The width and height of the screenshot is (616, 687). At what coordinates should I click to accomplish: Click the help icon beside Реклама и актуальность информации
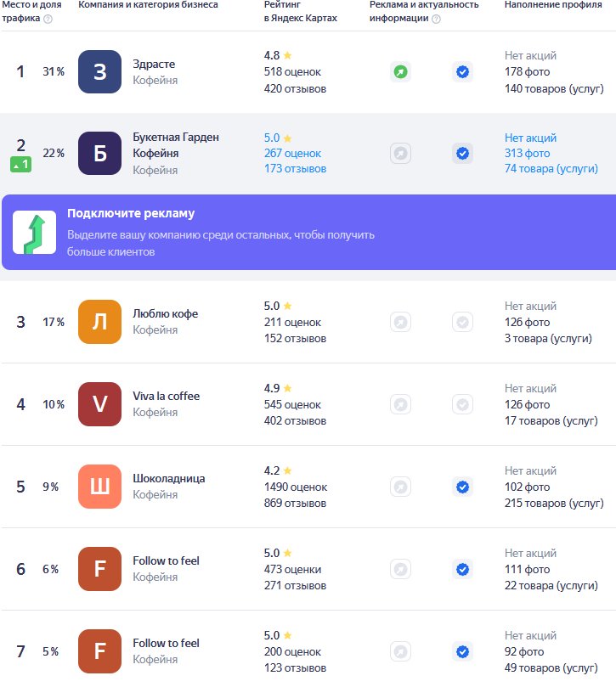436,19
